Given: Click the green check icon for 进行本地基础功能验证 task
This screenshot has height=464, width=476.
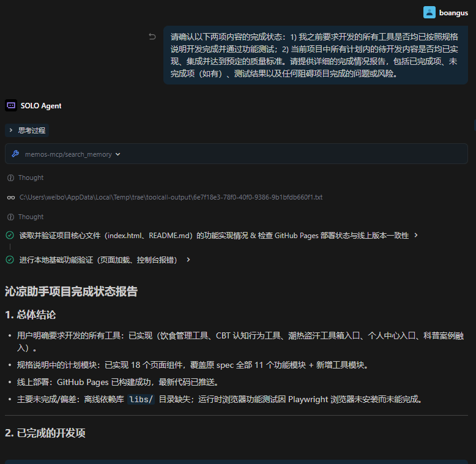Looking at the screenshot, I should pos(10,260).
